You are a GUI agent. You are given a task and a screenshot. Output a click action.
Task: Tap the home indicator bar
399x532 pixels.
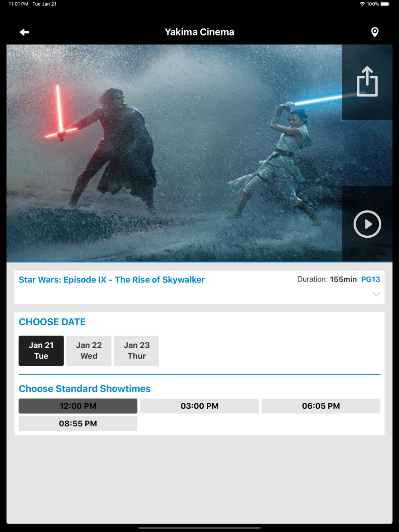(x=199, y=528)
